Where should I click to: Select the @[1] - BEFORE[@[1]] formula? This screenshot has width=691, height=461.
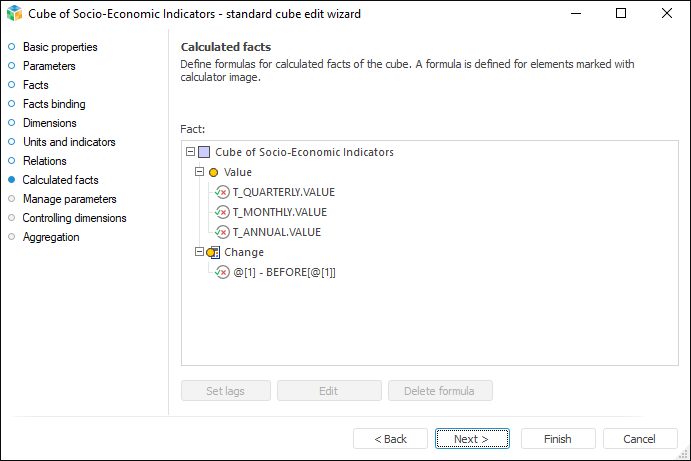click(284, 272)
